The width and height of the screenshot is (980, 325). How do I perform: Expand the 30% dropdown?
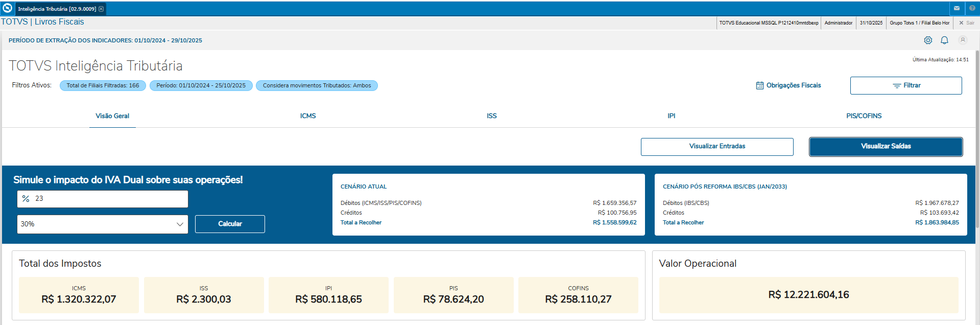click(103, 224)
